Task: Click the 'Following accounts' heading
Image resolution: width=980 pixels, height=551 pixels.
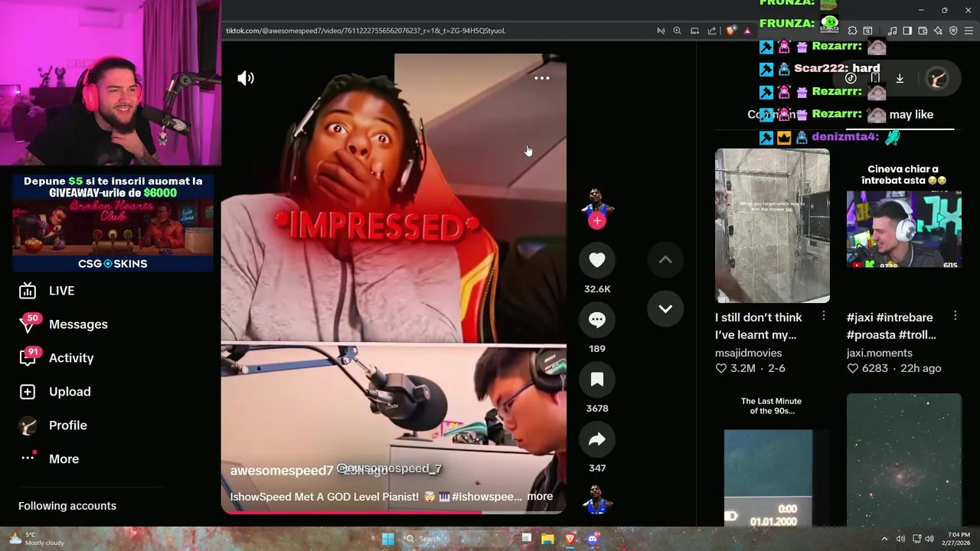Action: tap(67, 506)
